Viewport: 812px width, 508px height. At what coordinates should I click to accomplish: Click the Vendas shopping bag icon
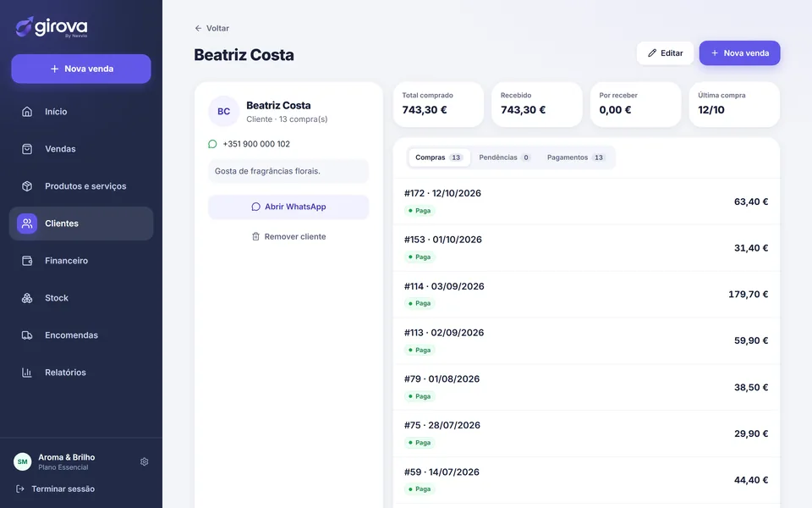(x=27, y=149)
